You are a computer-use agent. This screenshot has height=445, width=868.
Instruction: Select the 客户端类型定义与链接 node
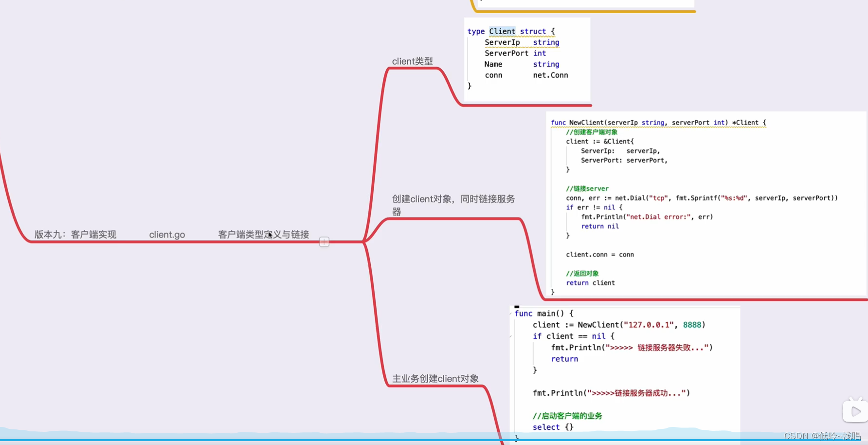point(263,234)
